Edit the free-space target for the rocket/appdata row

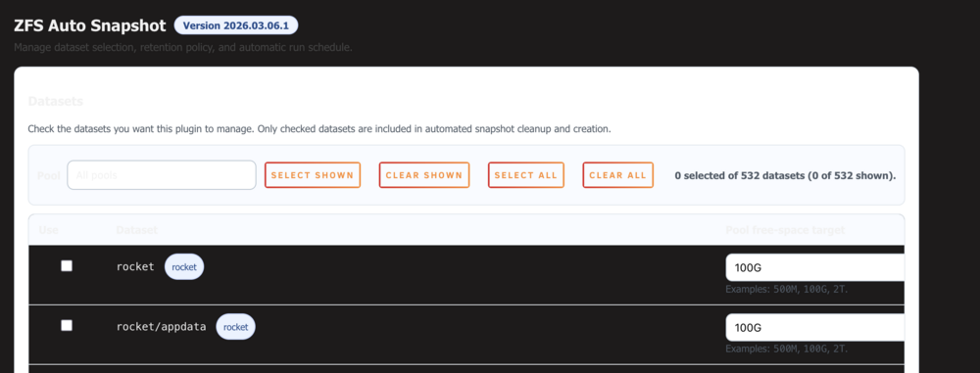tap(815, 327)
